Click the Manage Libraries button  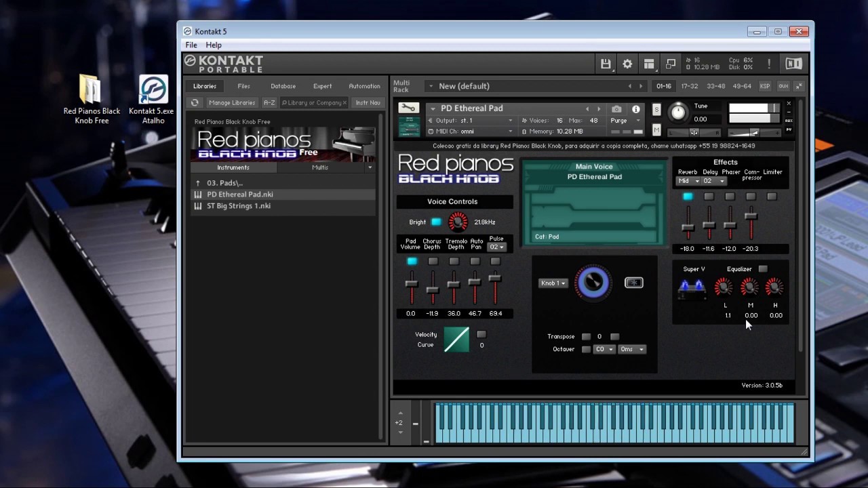pos(232,103)
